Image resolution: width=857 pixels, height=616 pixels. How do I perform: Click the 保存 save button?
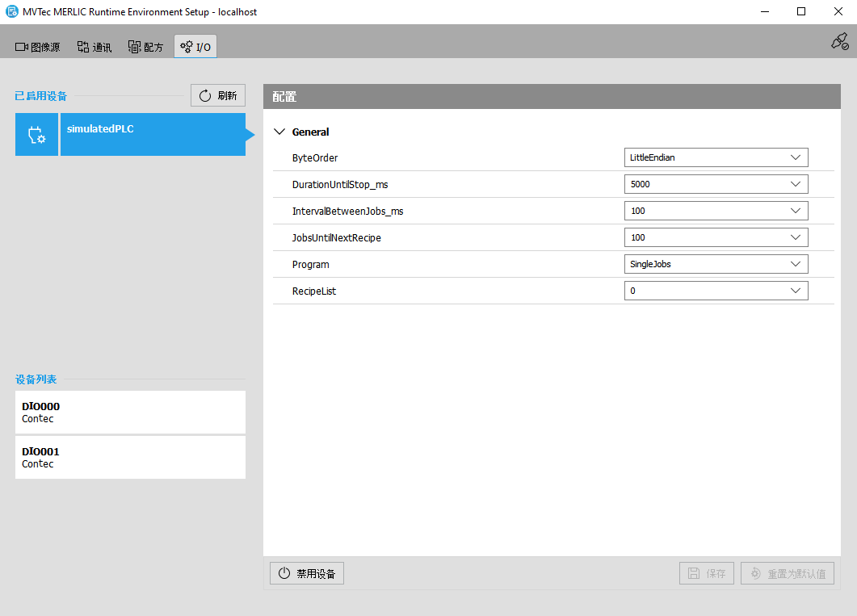click(707, 573)
